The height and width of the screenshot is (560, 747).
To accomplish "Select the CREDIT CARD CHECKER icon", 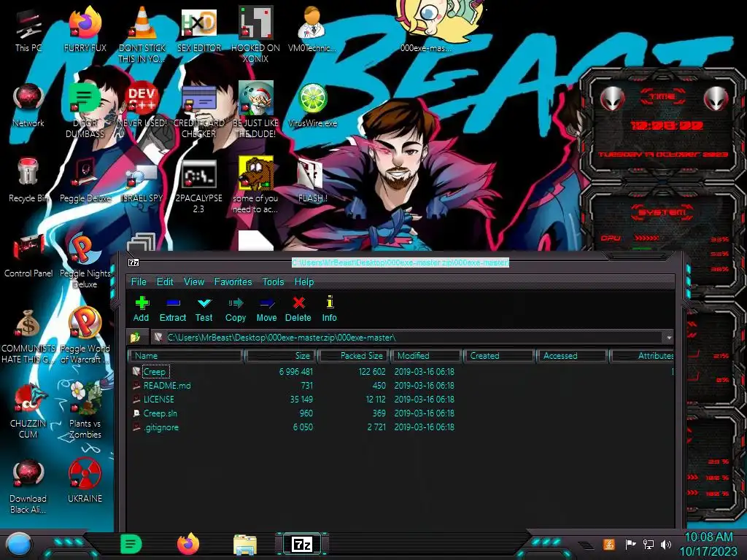I will click(x=199, y=111).
